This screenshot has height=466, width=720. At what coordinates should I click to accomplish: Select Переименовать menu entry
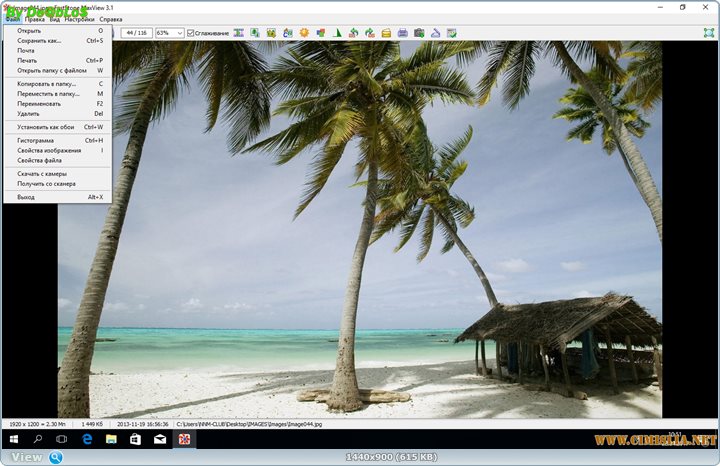point(57,104)
